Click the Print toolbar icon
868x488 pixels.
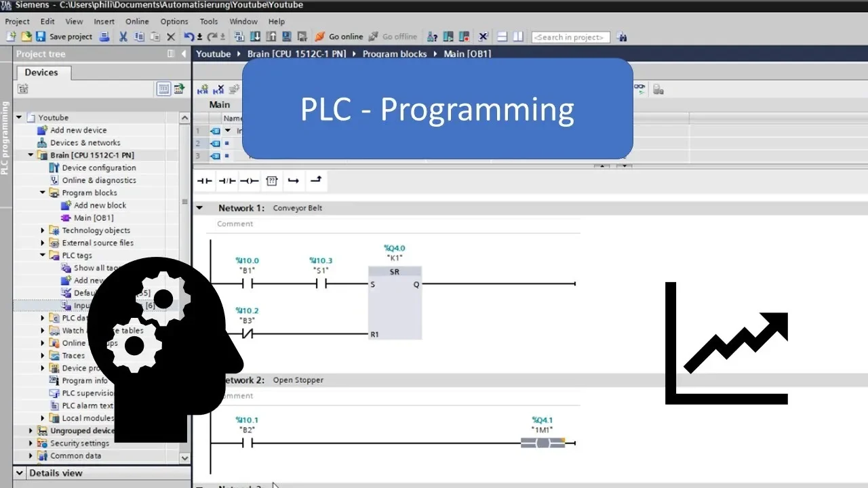(x=104, y=37)
